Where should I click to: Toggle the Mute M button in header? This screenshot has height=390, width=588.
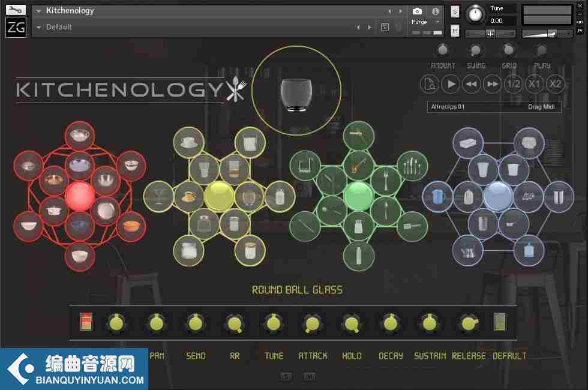[x=455, y=31]
